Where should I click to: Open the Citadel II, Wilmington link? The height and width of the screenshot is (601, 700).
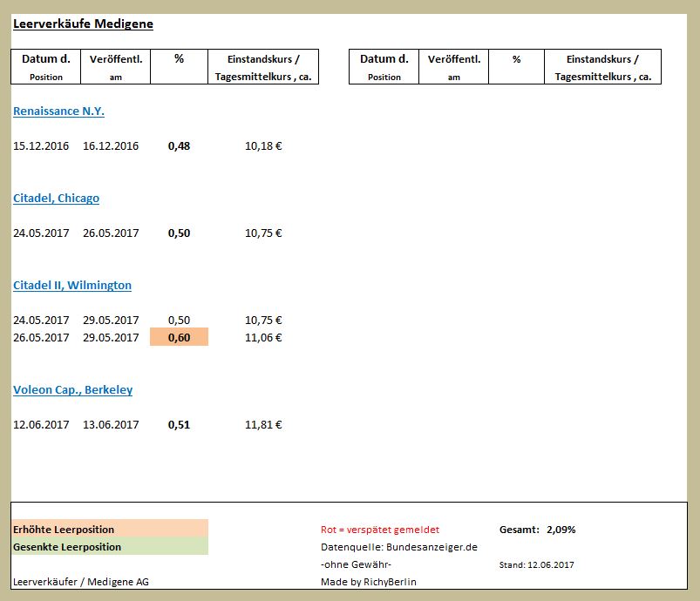pyautogui.click(x=72, y=285)
